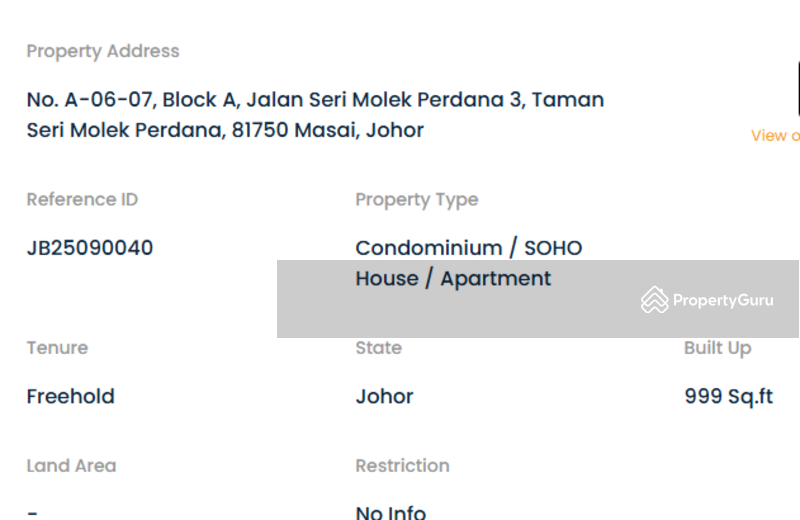Click the Tenure label
800x520 pixels.
(x=57, y=348)
